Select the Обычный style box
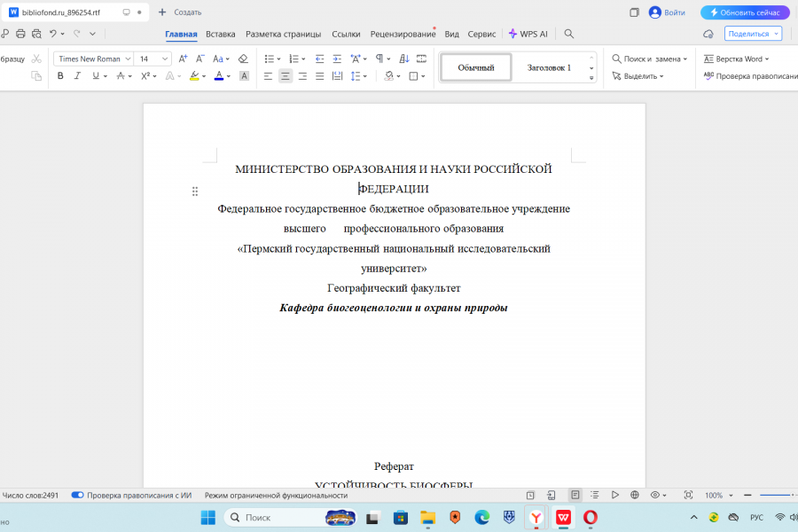The image size is (798, 532). point(476,67)
